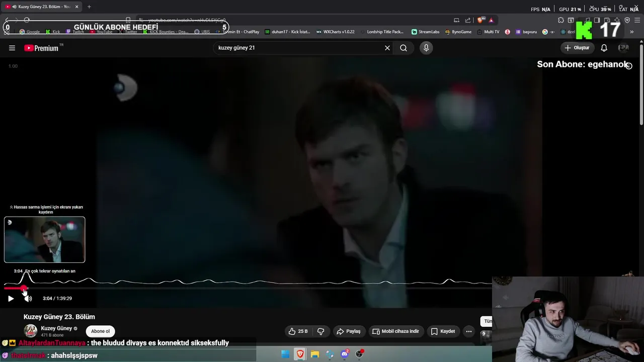This screenshot has height=362, width=644.
Task: Open the Lordship Title Pack bookmark
Action: [x=382, y=32]
